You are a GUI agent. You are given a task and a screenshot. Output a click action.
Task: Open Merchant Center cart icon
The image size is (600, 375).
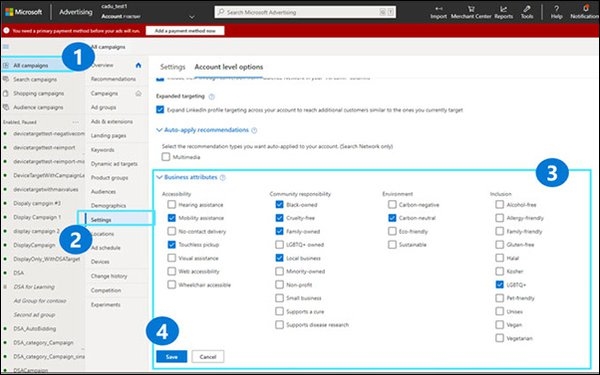pos(471,8)
